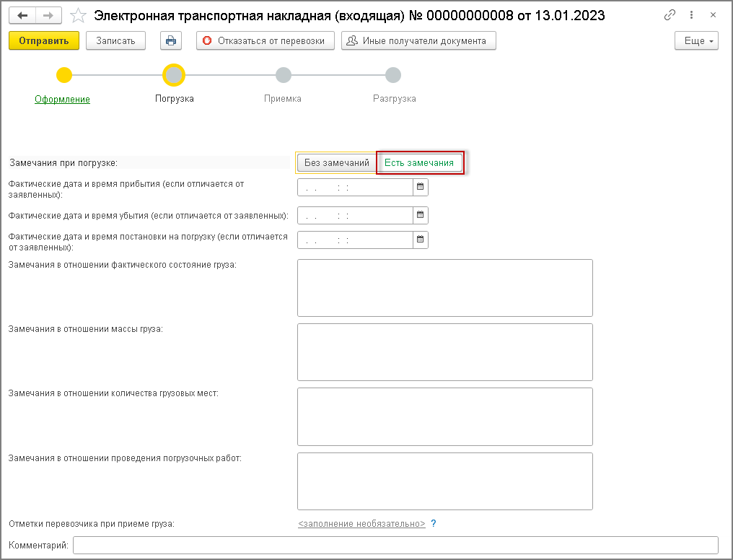Select the Погрузка stage circle
Viewport: 733px width, 560px height.
174,75
